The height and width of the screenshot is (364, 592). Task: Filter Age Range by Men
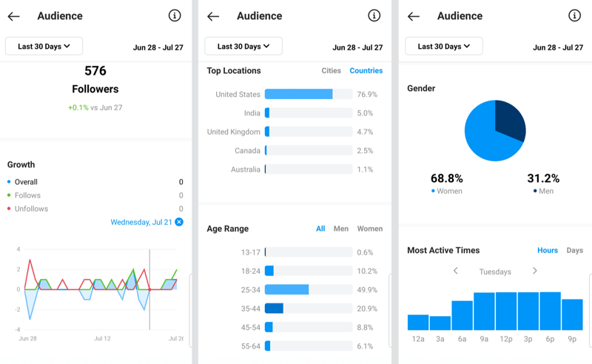tap(340, 229)
